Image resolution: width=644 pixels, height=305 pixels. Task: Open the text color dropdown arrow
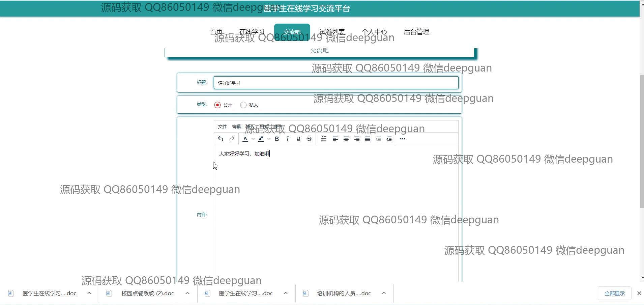[x=253, y=139]
